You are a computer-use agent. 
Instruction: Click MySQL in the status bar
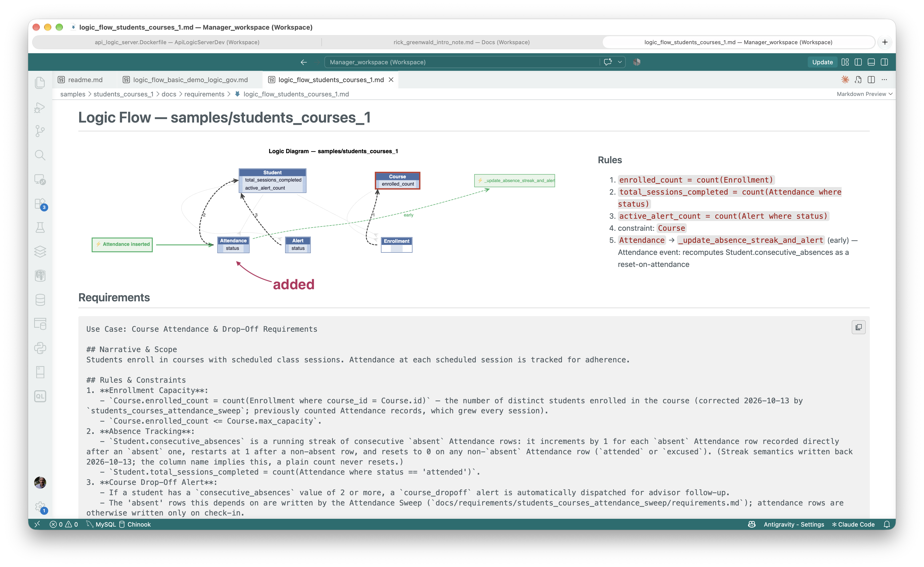(101, 524)
